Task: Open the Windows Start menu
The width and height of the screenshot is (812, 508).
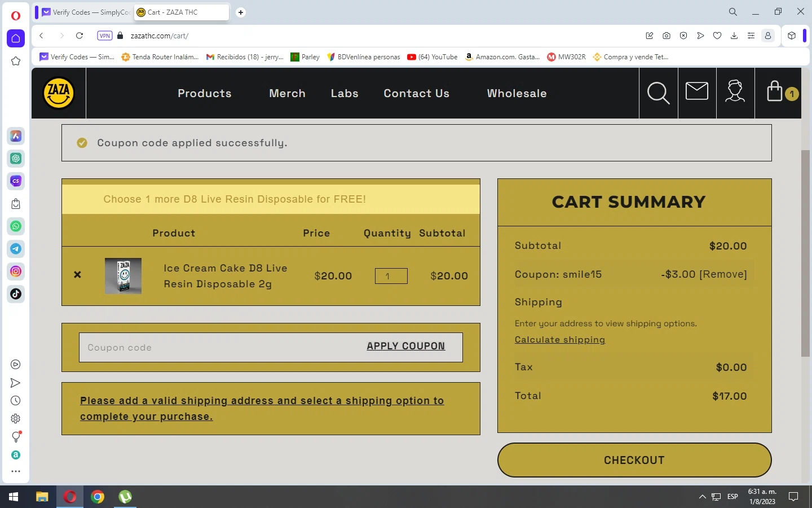Action: [x=14, y=497]
